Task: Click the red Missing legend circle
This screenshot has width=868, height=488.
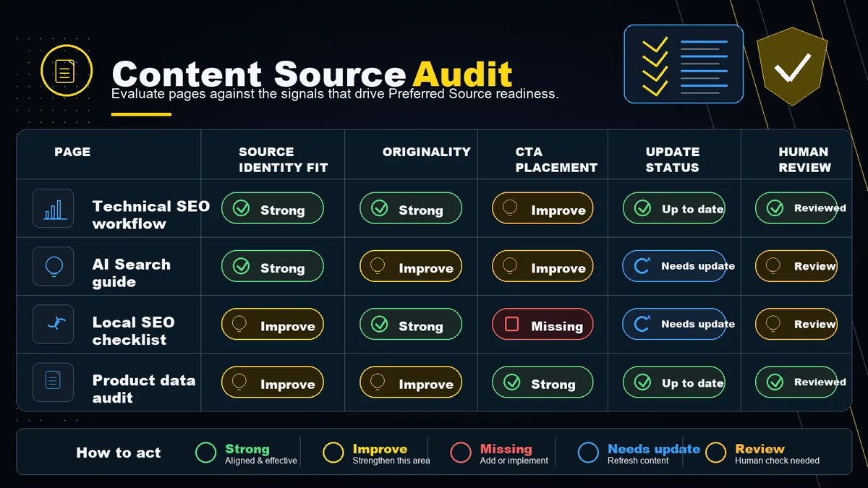Action: tap(461, 453)
